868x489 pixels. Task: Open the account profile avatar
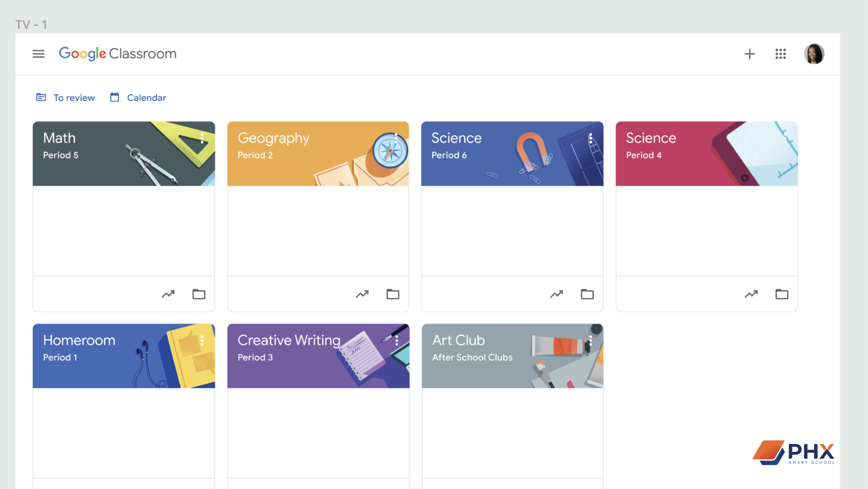(x=814, y=54)
